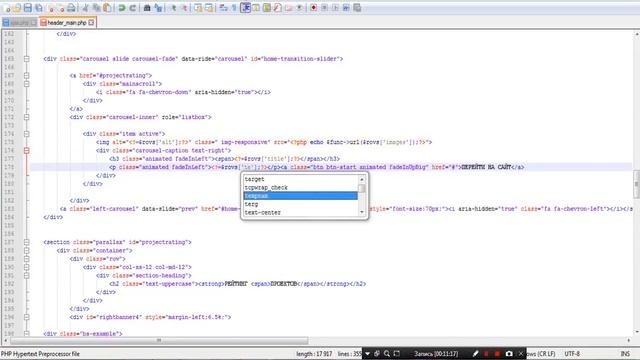Click the Zoom Out icon
This screenshot has height=360, width=640.
pyautogui.click(x=184, y=8)
